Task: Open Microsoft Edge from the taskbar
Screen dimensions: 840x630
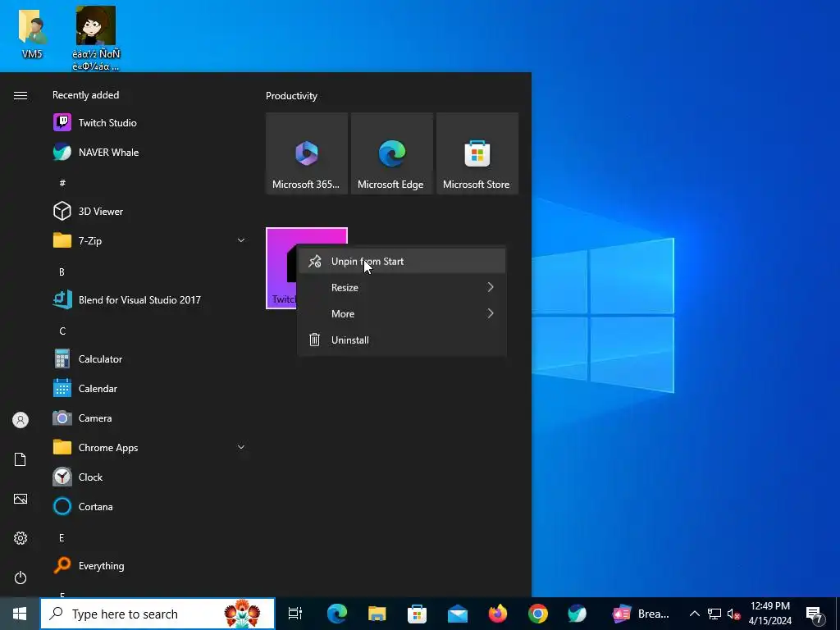Action: 337,614
